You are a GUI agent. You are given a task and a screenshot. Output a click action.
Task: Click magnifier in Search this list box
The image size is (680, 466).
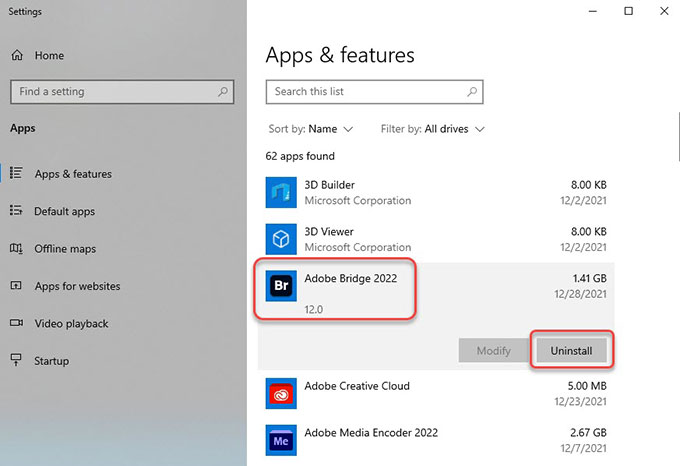pos(472,91)
